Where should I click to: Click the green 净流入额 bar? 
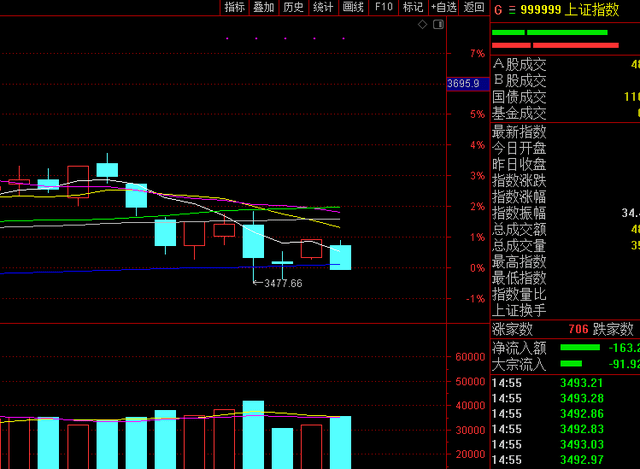(x=580, y=347)
